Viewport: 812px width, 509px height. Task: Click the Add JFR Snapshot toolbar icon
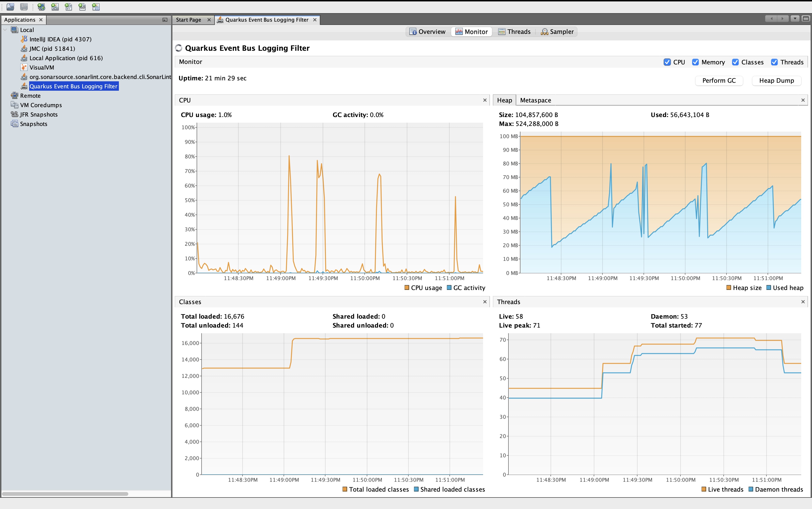pos(82,7)
